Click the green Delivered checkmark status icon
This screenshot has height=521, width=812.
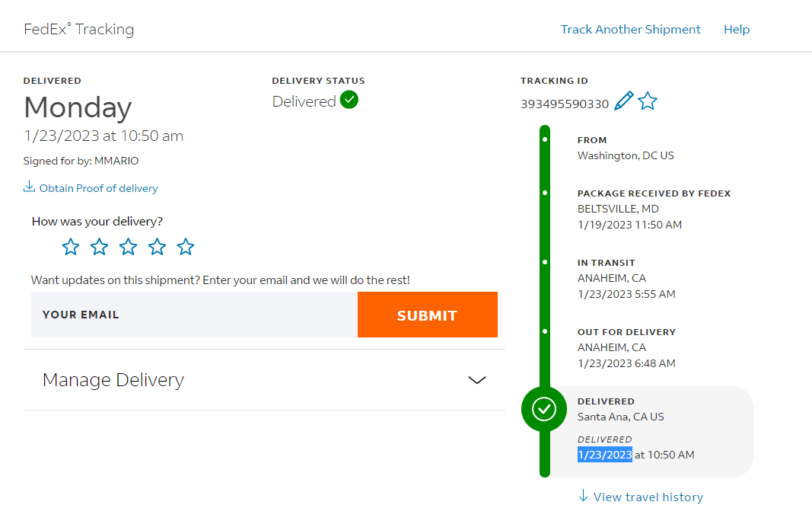[349, 100]
